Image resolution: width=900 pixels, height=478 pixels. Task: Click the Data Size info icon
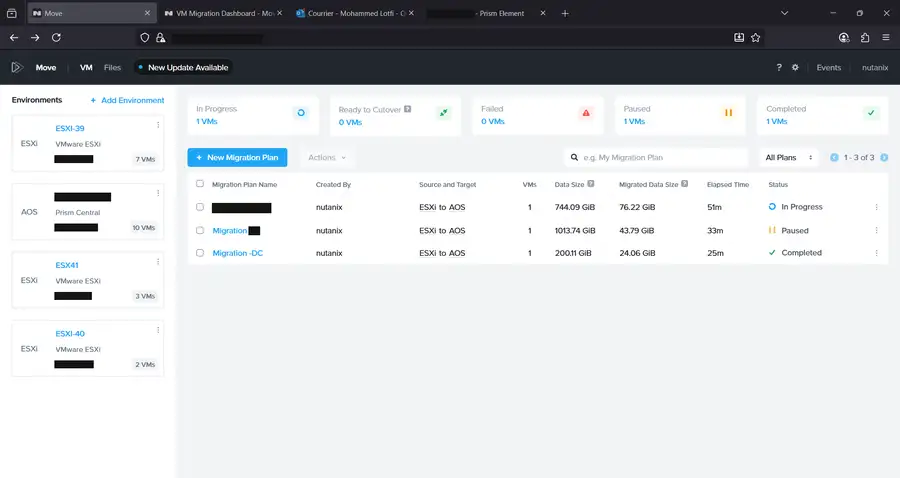point(591,184)
